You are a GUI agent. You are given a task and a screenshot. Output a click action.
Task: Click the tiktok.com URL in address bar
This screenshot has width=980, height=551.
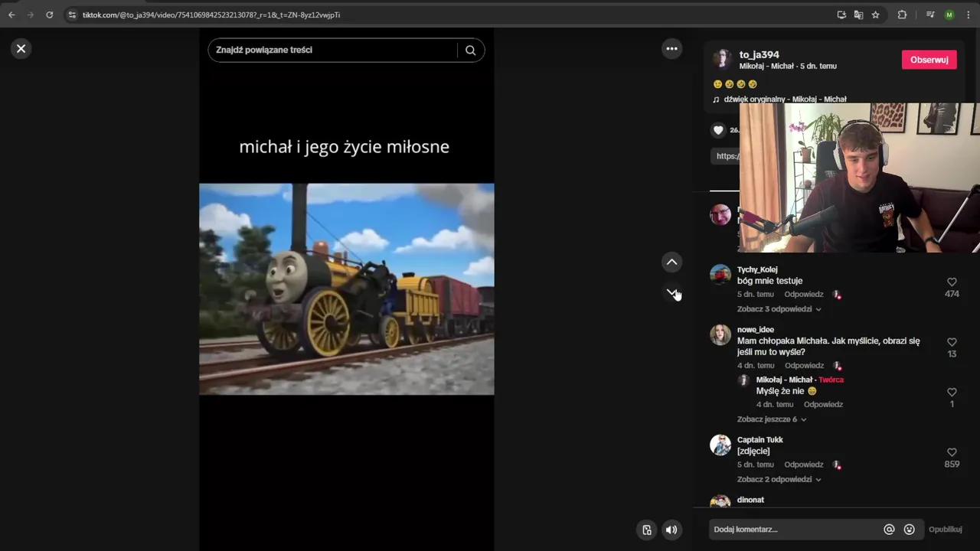211,15
